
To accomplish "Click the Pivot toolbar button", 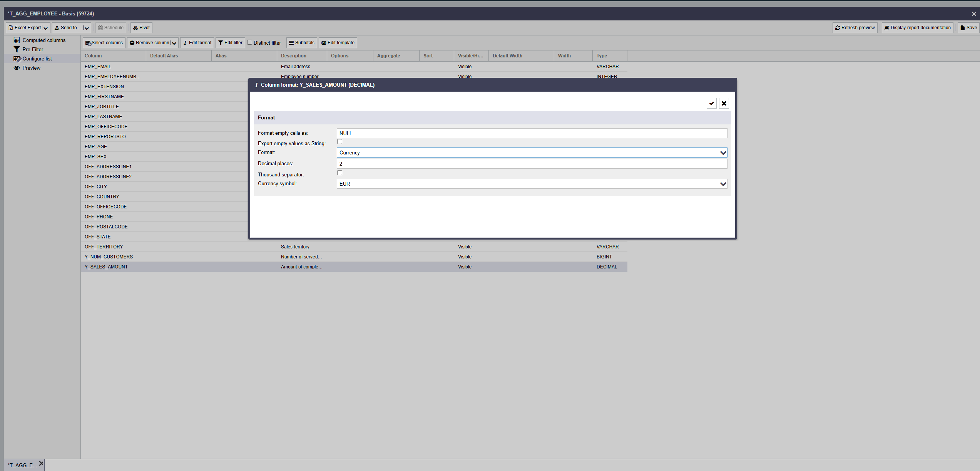I will pyautogui.click(x=141, y=28).
